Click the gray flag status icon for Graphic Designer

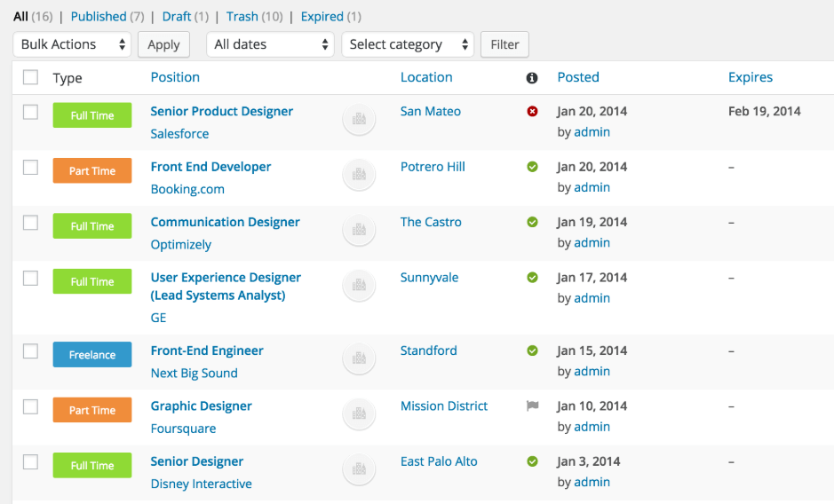pyautogui.click(x=532, y=406)
